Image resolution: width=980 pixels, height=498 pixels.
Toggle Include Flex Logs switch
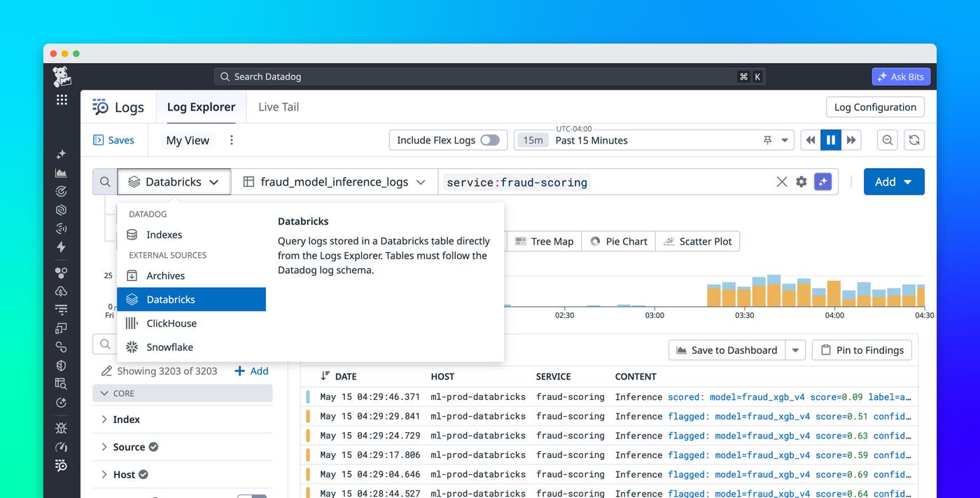click(490, 140)
